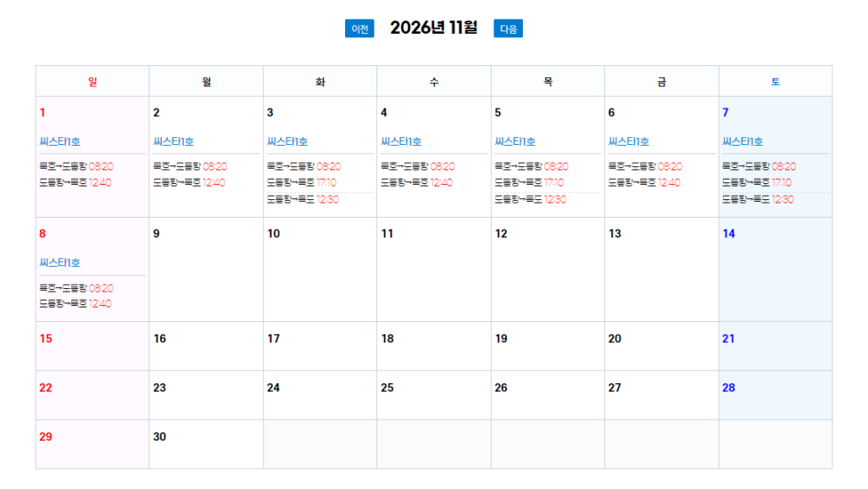The width and height of the screenshot is (868, 489).
Task: Click the 2026년 11월 month title
Action: coord(434,28)
